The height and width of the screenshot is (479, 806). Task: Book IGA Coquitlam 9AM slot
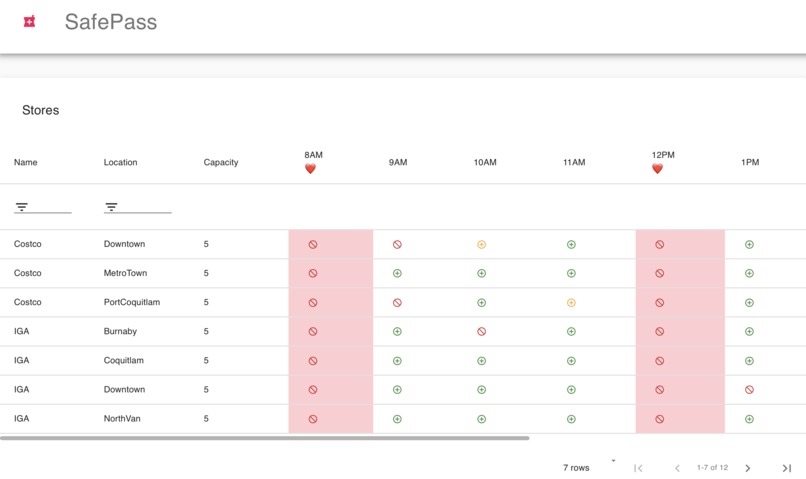pos(397,361)
